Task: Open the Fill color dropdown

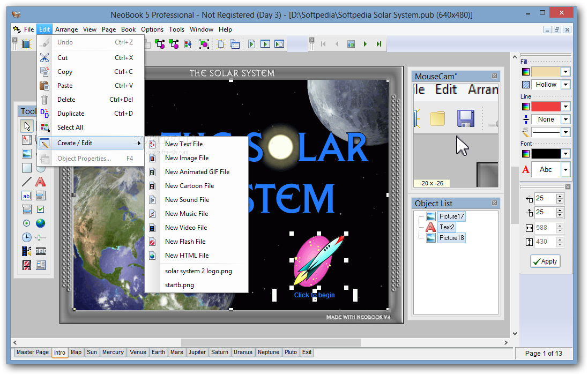Action: 565,72
